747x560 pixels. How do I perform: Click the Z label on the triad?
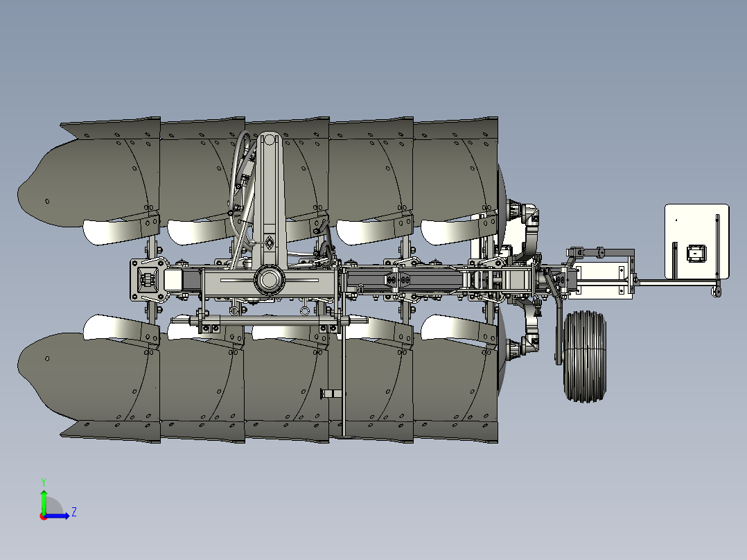[74, 512]
